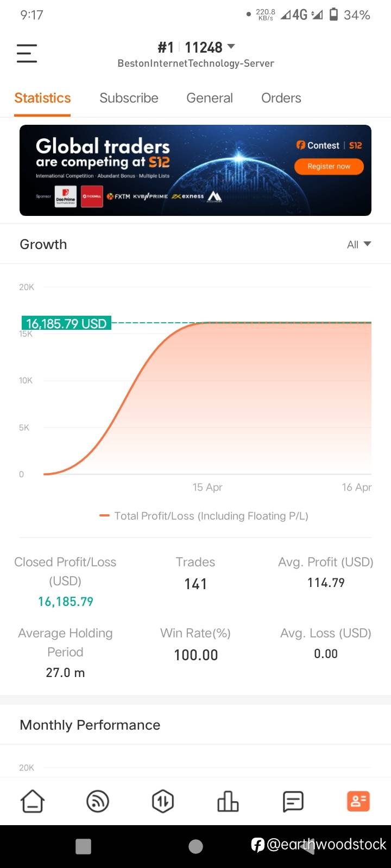
Task: Tap the Closed Profit/Loss value 16,185.79
Action: (x=66, y=602)
